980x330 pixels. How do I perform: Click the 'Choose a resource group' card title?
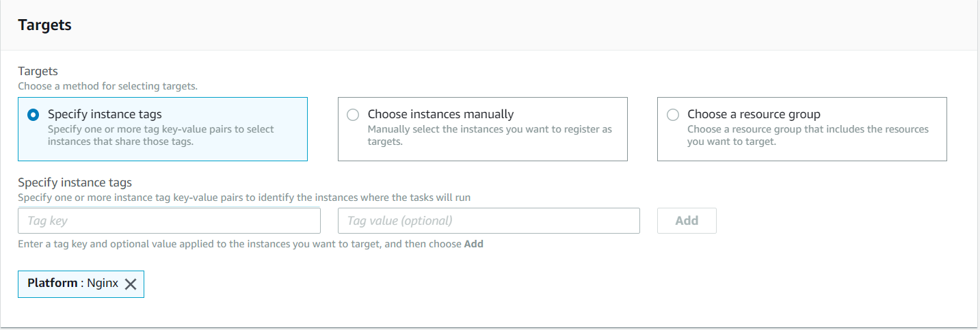coord(754,114)
